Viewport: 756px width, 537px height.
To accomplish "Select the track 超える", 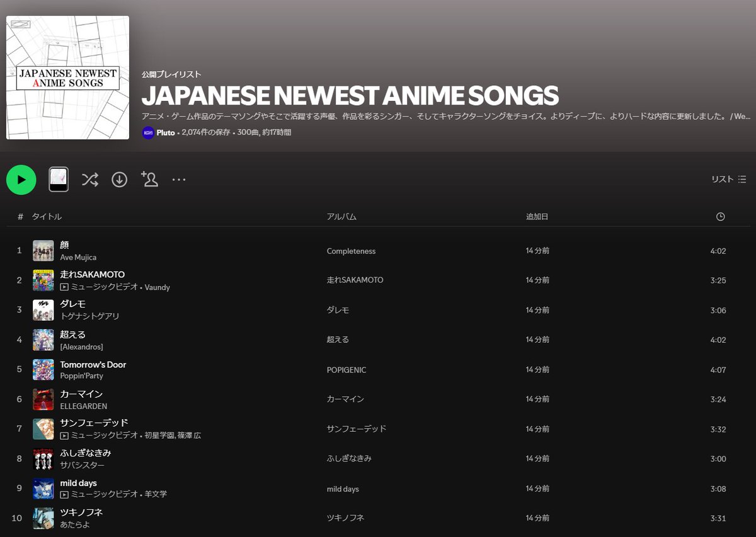I will 72,335.
